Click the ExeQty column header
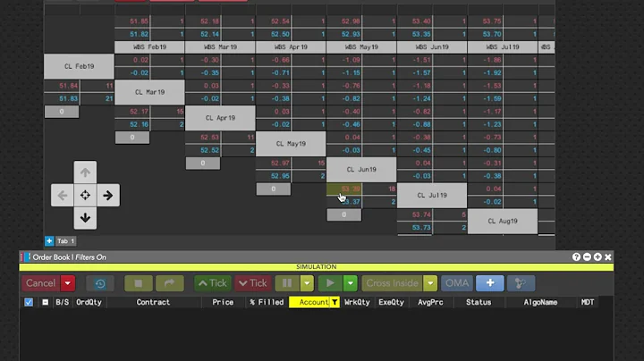 coord(391,302)
